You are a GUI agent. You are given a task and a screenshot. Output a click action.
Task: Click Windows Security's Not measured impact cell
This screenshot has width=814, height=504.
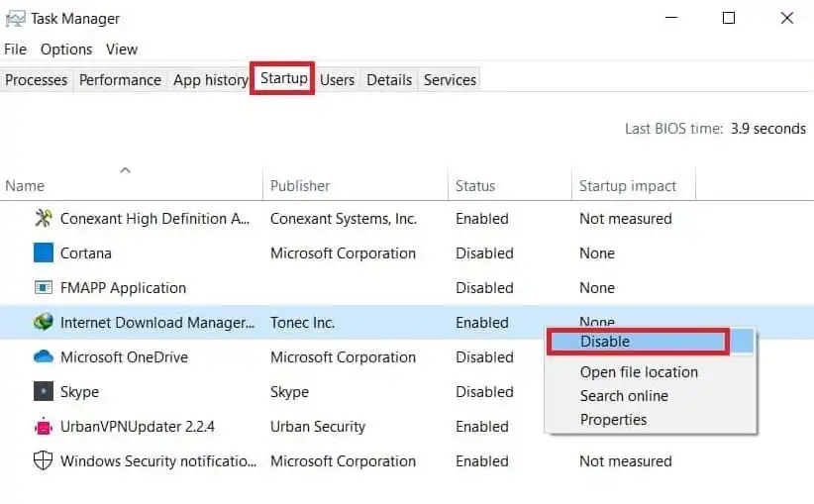point(626,460)
